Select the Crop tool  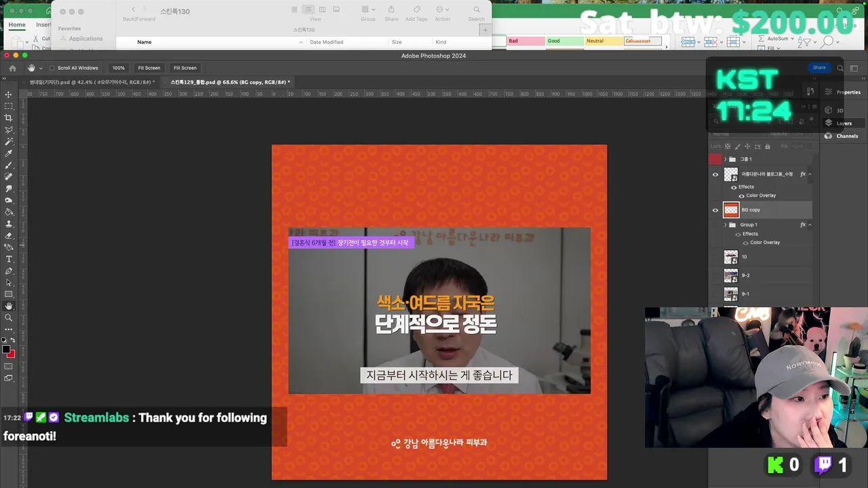pos(9,118)
